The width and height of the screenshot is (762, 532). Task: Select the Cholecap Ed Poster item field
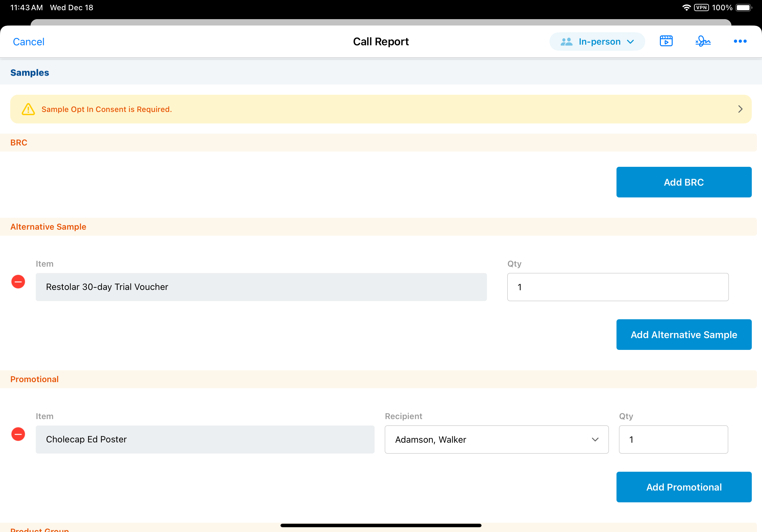pyautogui.click(x=205, y=439)
